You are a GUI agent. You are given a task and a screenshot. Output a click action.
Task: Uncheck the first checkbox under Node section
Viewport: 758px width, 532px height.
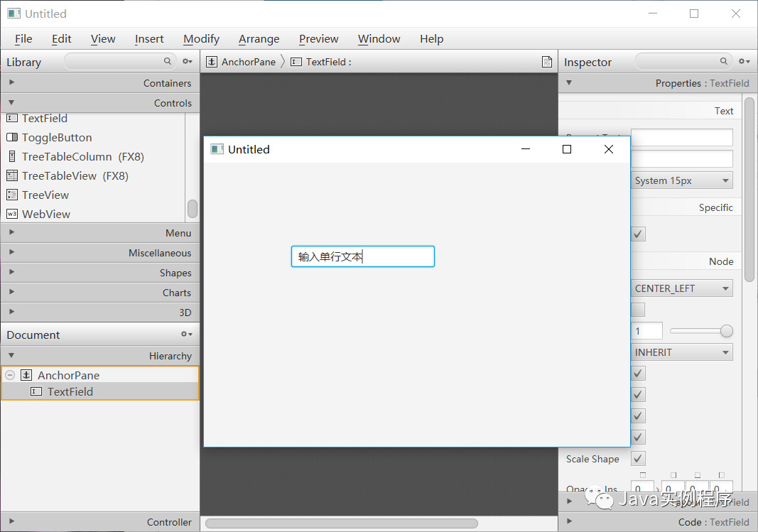[x=637, y=373]
